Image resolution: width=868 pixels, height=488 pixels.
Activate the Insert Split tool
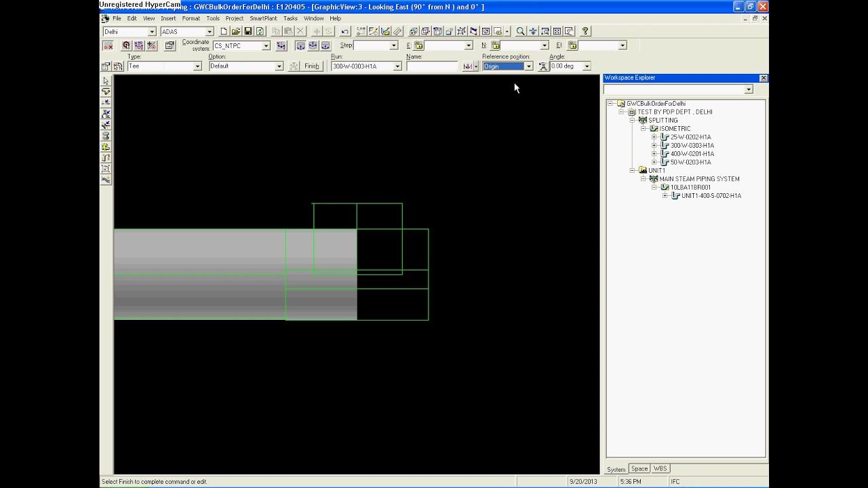point(106,102)
